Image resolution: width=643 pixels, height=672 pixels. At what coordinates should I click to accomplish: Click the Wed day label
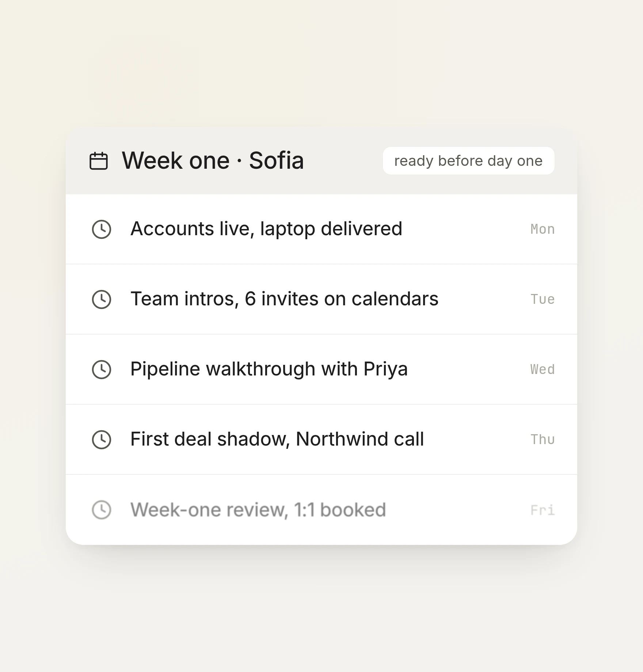tap(543, 370)
